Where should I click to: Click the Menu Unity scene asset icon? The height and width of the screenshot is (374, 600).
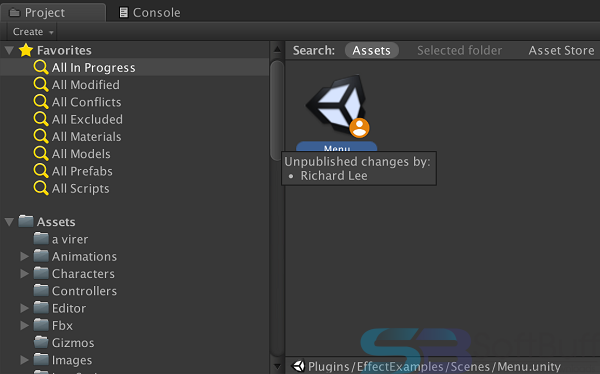point(336,106)
